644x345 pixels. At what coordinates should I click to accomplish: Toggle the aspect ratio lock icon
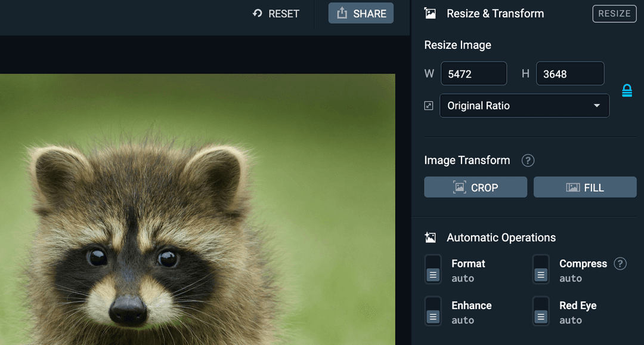627,91
